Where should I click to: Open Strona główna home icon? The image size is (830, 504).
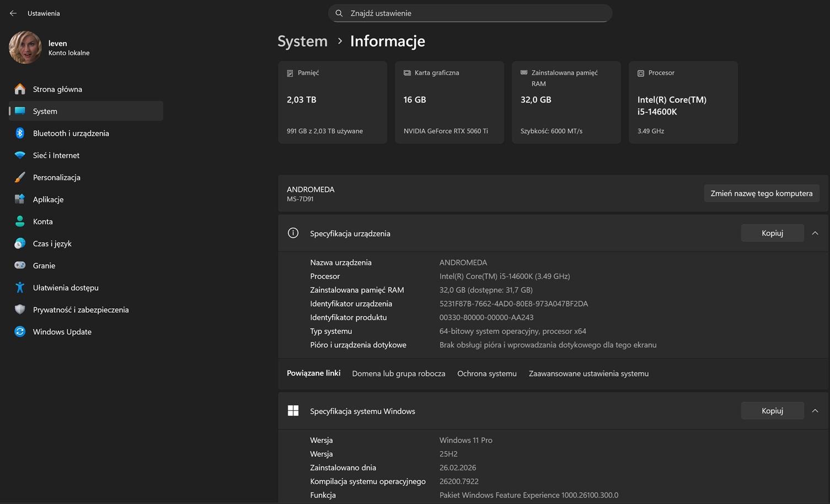pos(20,89)
